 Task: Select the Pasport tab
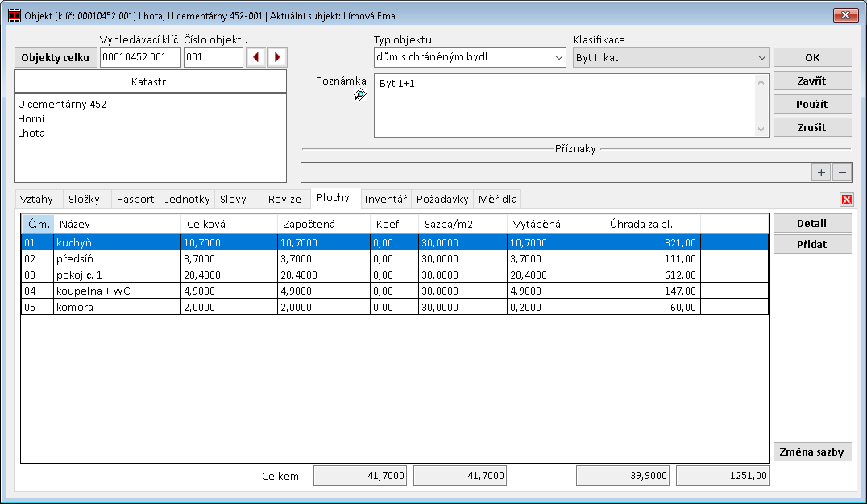click(135, 199)
